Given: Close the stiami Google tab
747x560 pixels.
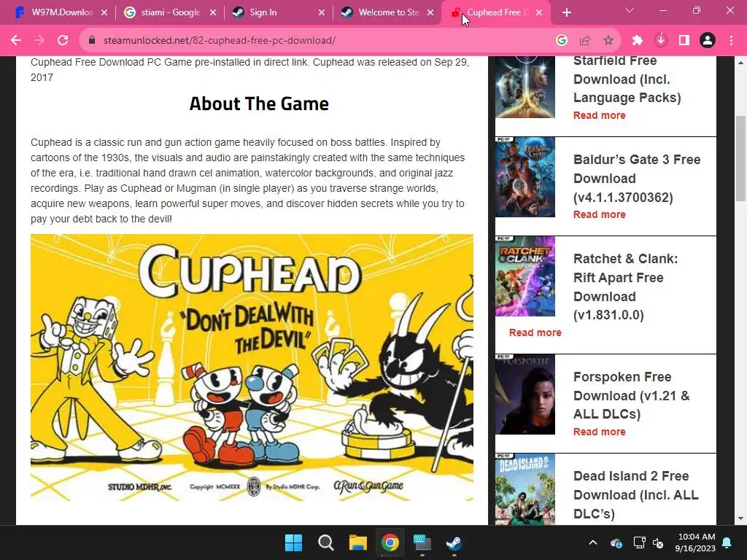Looking at the screenshot, I should click(213, 12).
